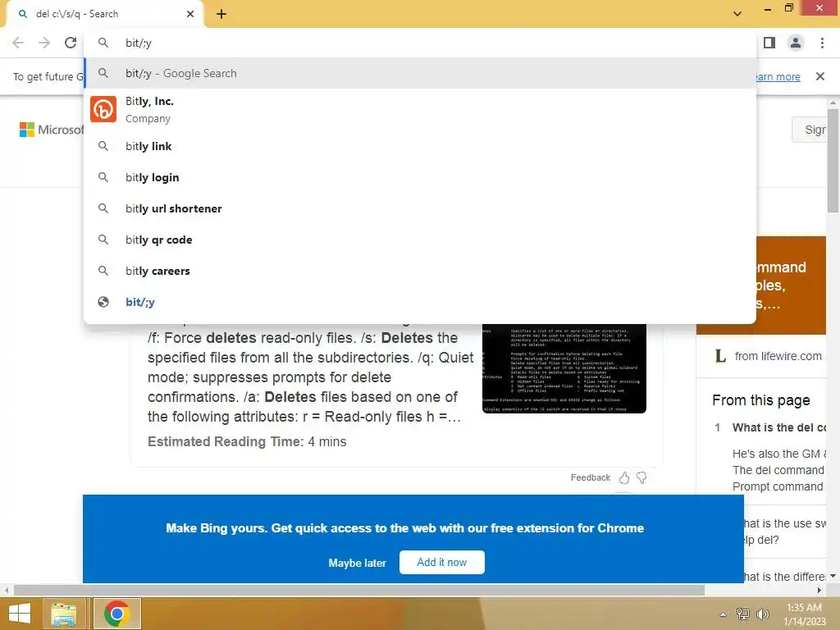The height and width of the screenshot is (630, 840).
Task: Open File Explorer from the taskbar
Action: (64, 614)
